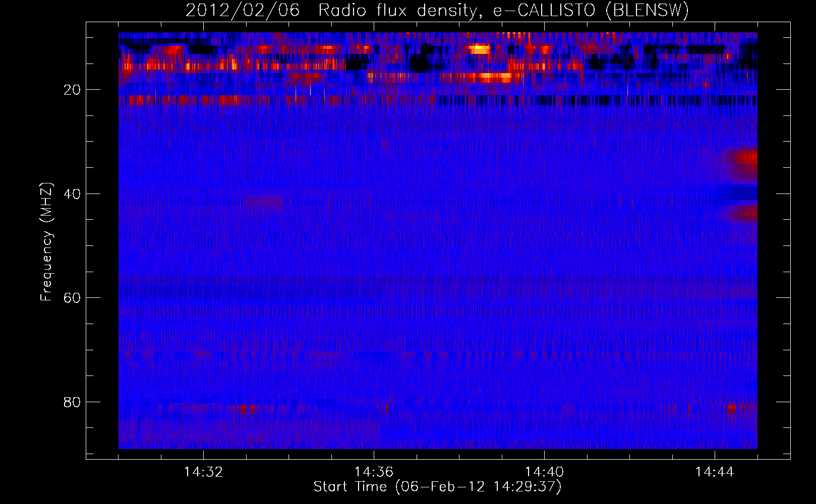Click the 14:36 time tick label
The image size is (816, 504).
374,472
